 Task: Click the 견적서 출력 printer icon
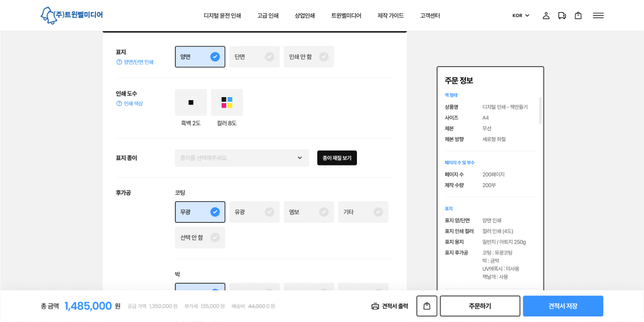[x=375, y=306]
